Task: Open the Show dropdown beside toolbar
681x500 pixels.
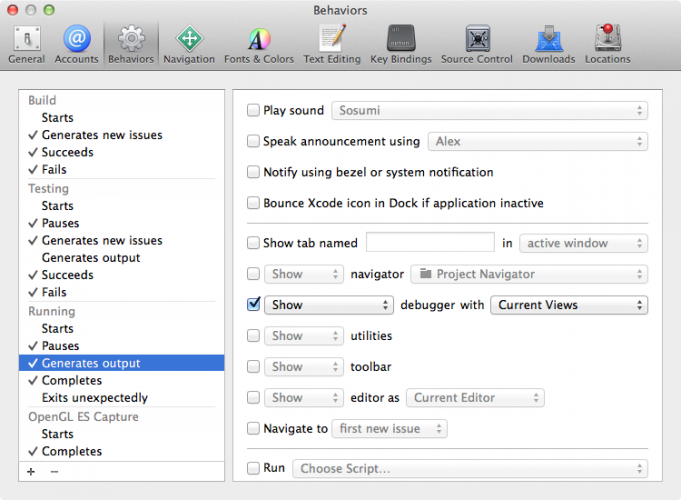Action: pos(304,367)
